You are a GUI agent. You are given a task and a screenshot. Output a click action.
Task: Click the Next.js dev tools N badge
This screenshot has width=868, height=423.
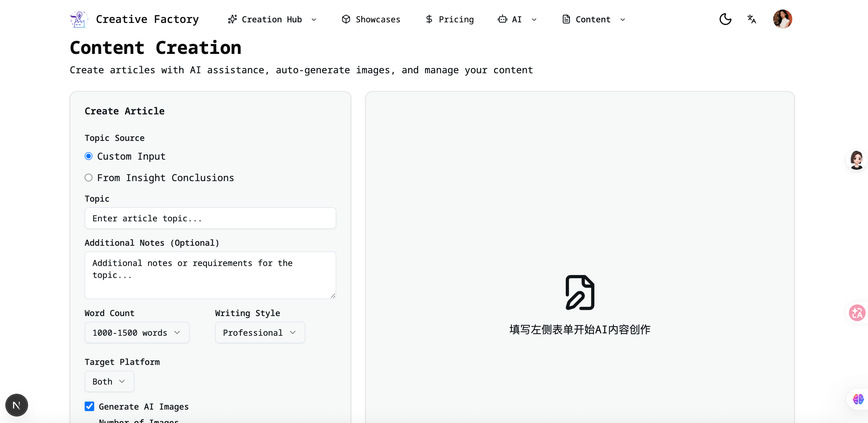tap(16, 405)
